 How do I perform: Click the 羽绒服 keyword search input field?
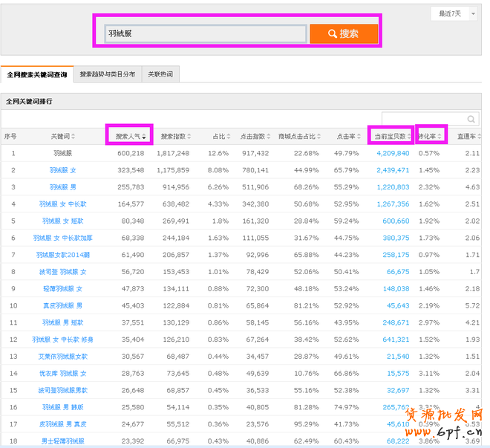[x=205, y=33]
